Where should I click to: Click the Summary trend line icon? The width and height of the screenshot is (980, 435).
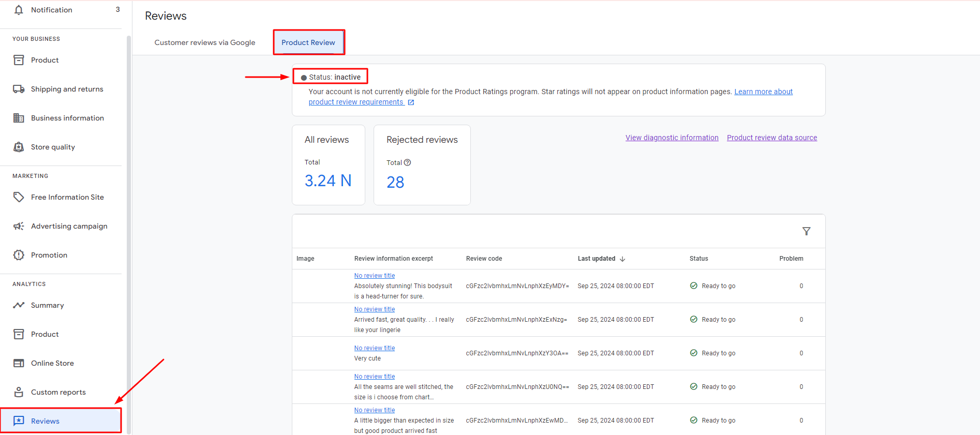19,305
